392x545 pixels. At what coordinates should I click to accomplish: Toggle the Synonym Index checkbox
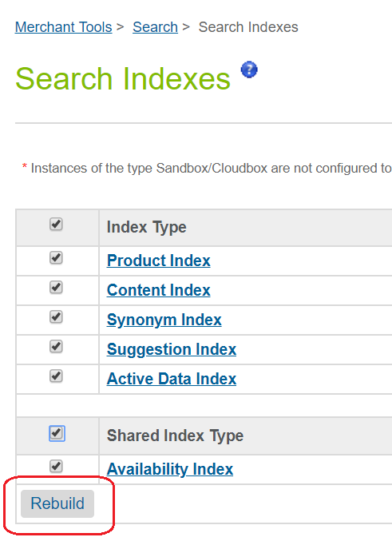click(56, 317)
